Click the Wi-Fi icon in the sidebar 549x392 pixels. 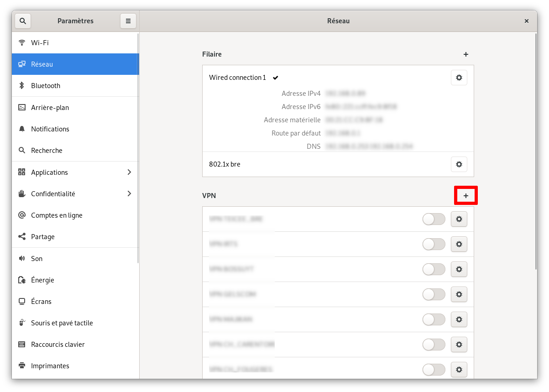(21, 43)
